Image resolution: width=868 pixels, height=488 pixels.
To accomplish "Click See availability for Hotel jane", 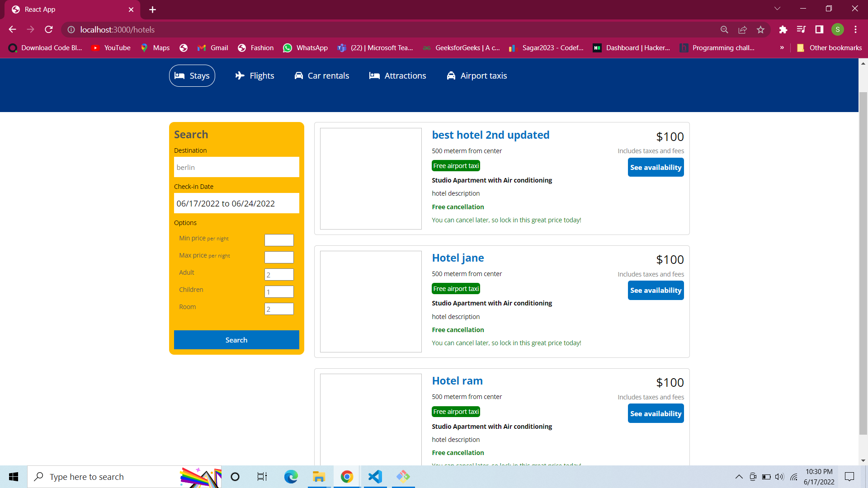I will (x=656, y=290).
